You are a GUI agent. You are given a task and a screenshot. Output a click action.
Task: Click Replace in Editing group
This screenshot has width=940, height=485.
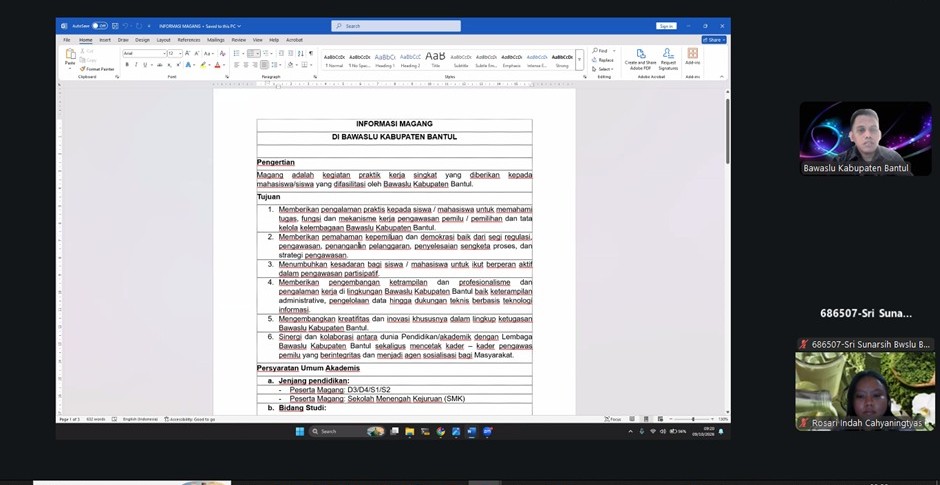click(x=602, y=60)
